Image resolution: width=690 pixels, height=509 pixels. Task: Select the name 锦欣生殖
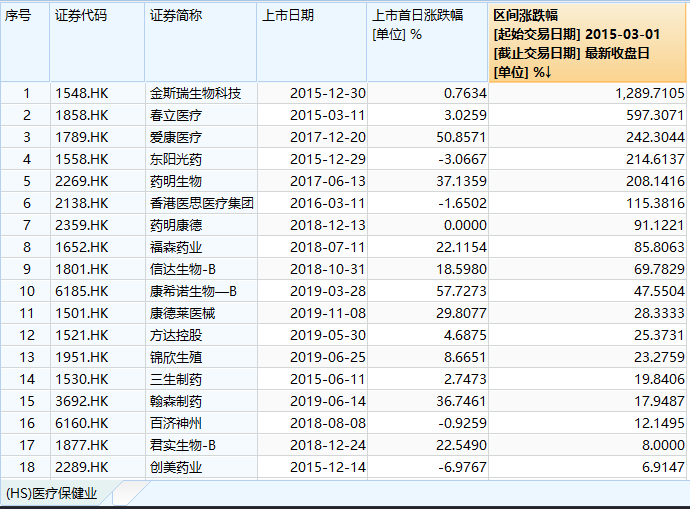pyautogui.click(x=176, y=357)
